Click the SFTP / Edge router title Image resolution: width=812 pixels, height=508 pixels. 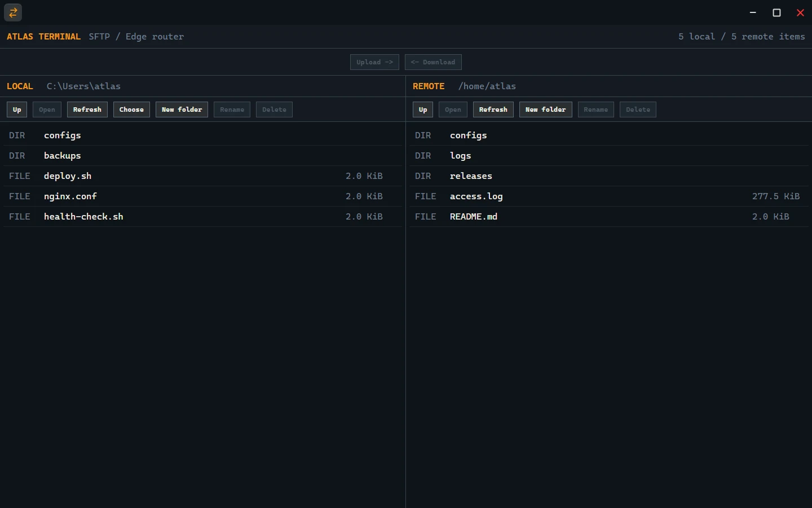point(136,37)
